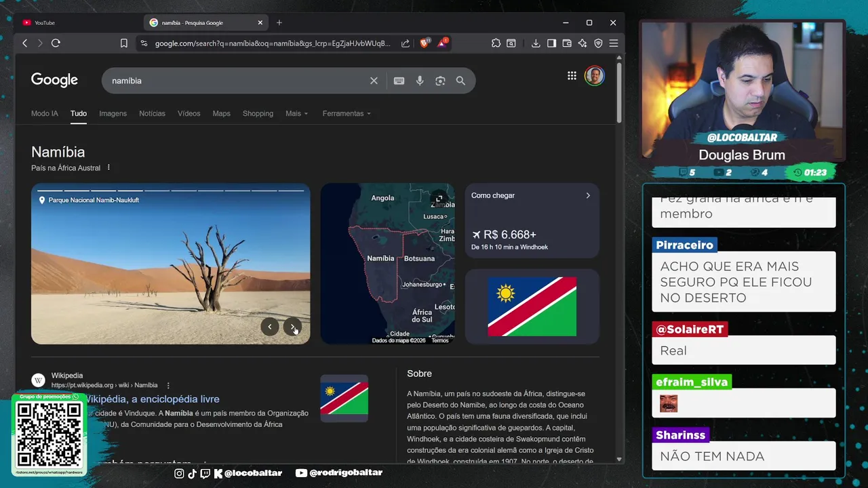Screen dimensions: 868x488
Task: Click the Sharinss chat username
Action: [681, 435]
